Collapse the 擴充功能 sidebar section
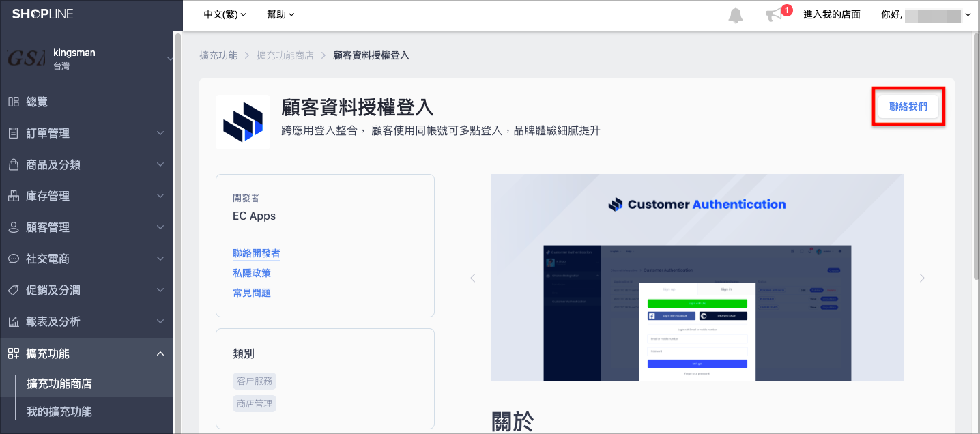 pos(86,353)
